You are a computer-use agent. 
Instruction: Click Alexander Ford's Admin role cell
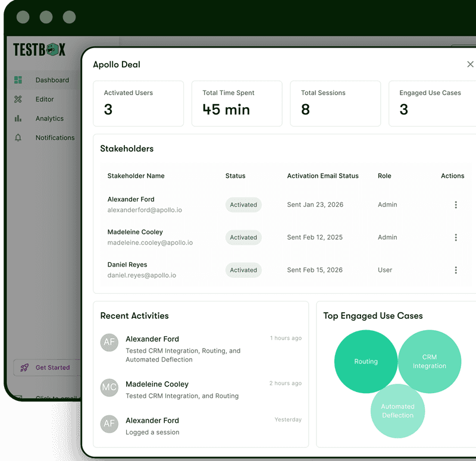(387, 205)
